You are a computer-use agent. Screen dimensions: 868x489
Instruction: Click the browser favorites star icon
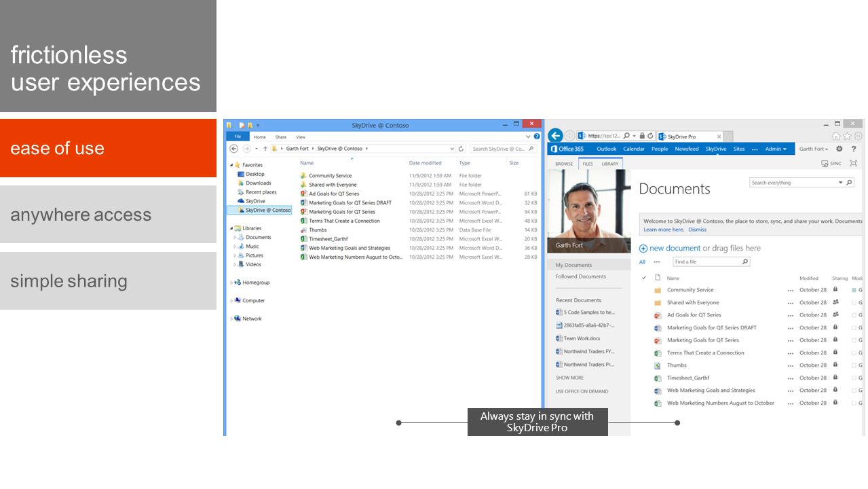pyautogui.click(x=846, y=136)
